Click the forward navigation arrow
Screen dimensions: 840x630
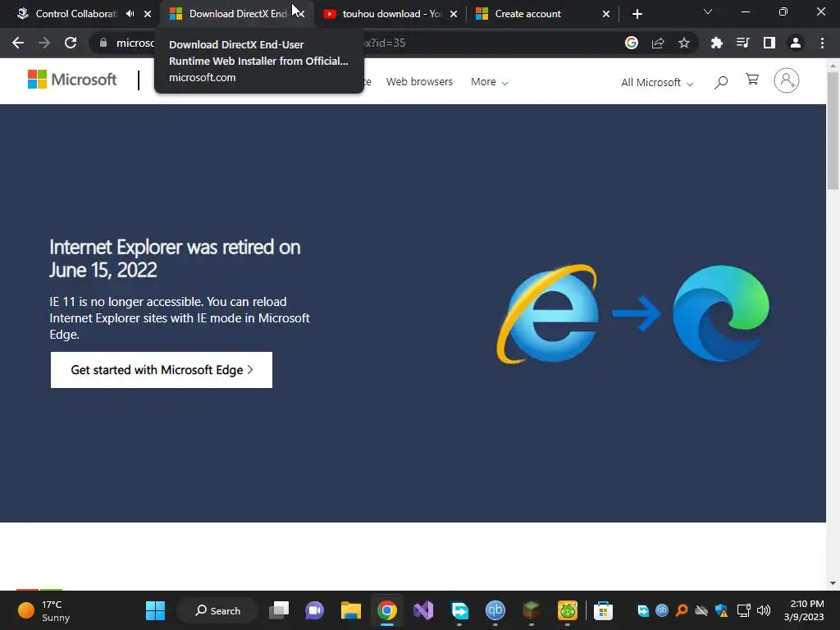pos(44,43)
